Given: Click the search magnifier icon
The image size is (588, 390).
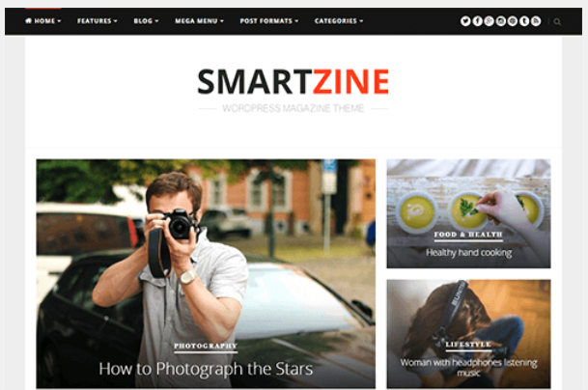Looking at the screenshot, I should pyautogui.click(x=557, y=22).
